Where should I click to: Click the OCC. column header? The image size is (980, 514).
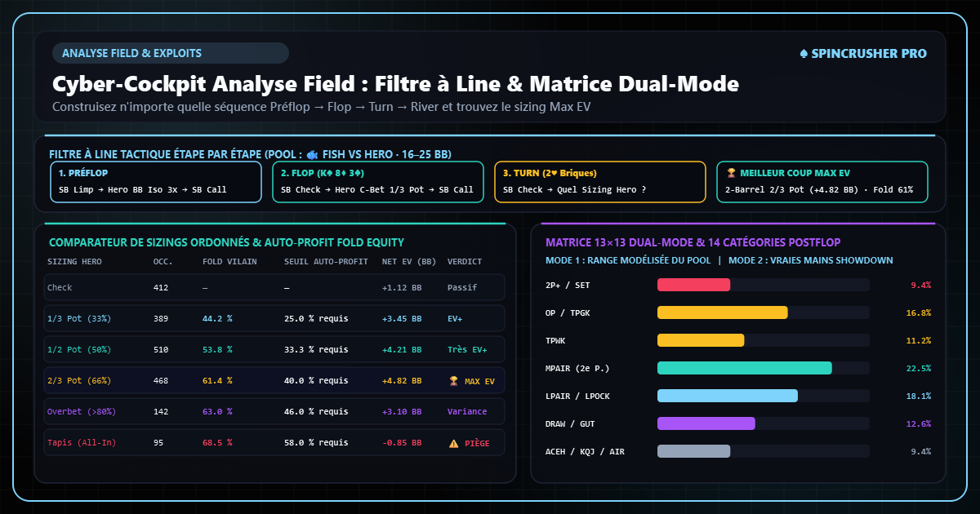[163, 262]
